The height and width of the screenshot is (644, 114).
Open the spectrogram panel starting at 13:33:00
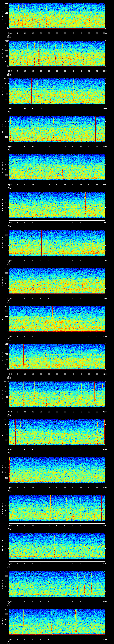pos(57,91)
